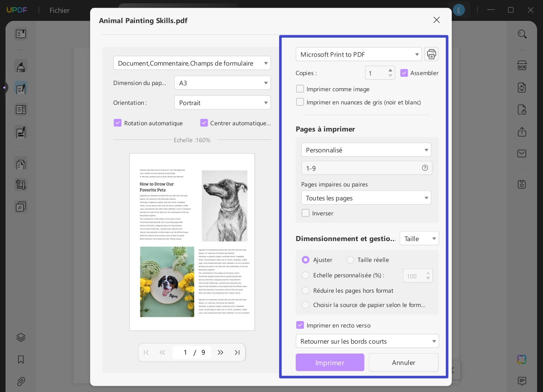Select Taille réelle radio button
Image resolution: width=543 pixels, height=392 pixels.
click(x=350, y=260)
